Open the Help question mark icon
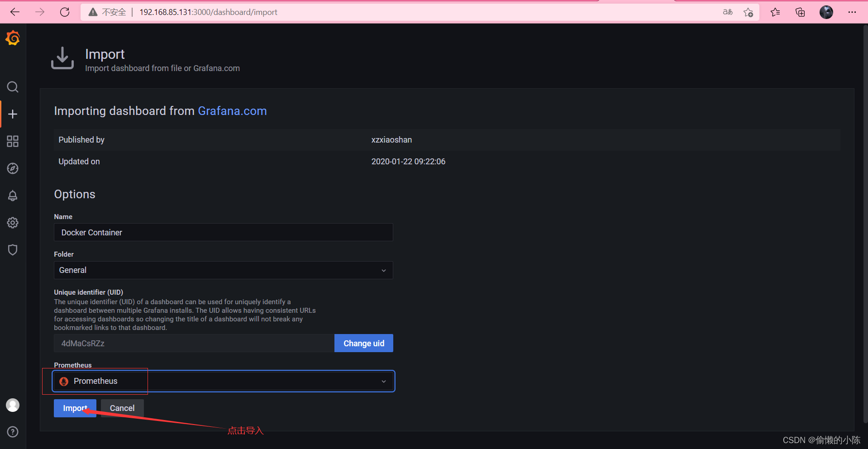 [x=13, y=432]
